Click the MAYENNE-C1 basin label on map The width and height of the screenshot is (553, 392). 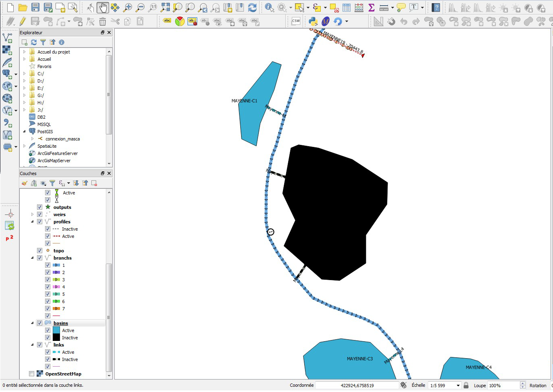coord(244,101)
